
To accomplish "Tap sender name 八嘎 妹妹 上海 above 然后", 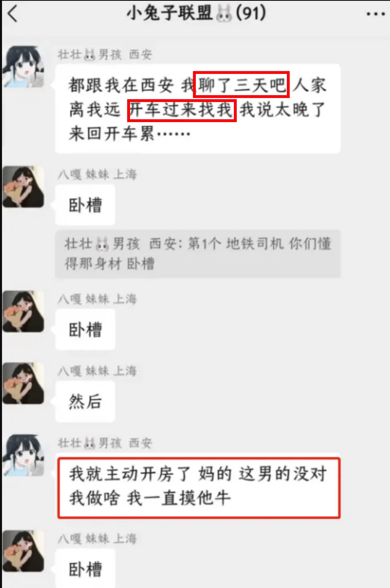I will tap(97, 371).
